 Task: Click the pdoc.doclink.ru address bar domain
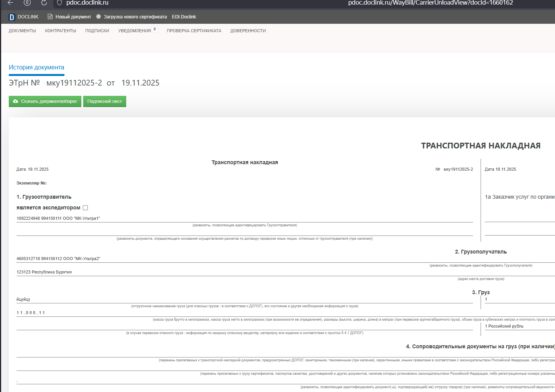click(x=87, y=3)
